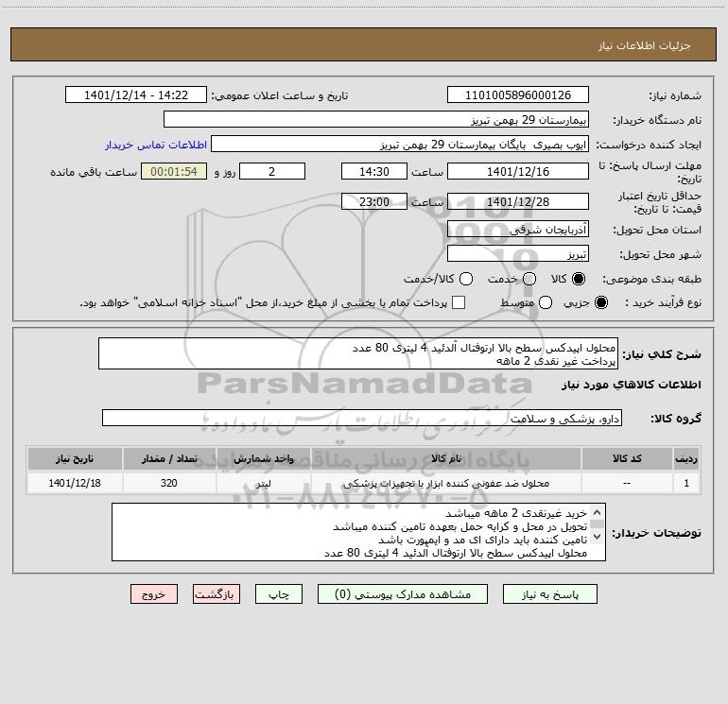Click the announcement date field 1401/12/14 - 14:22

click(136, 94)
